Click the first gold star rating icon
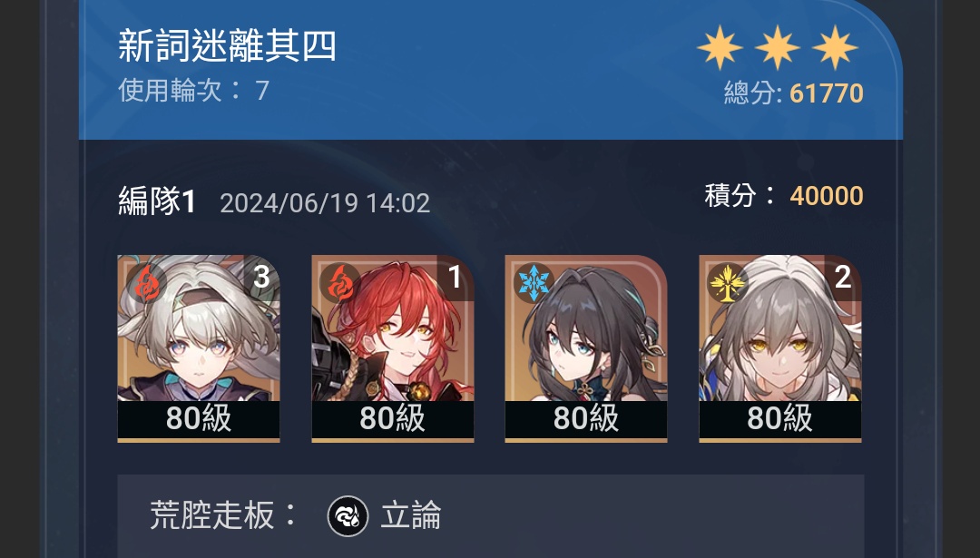 pos(720,47)
